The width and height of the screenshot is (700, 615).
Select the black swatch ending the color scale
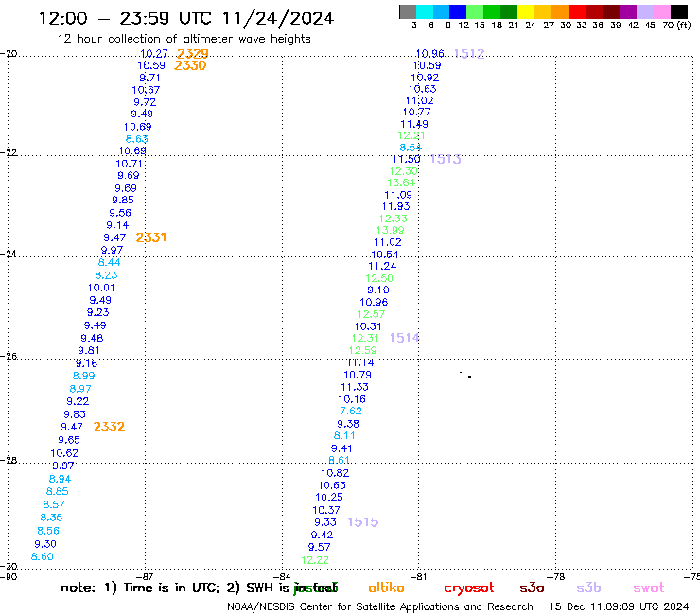tap(679, 11)
